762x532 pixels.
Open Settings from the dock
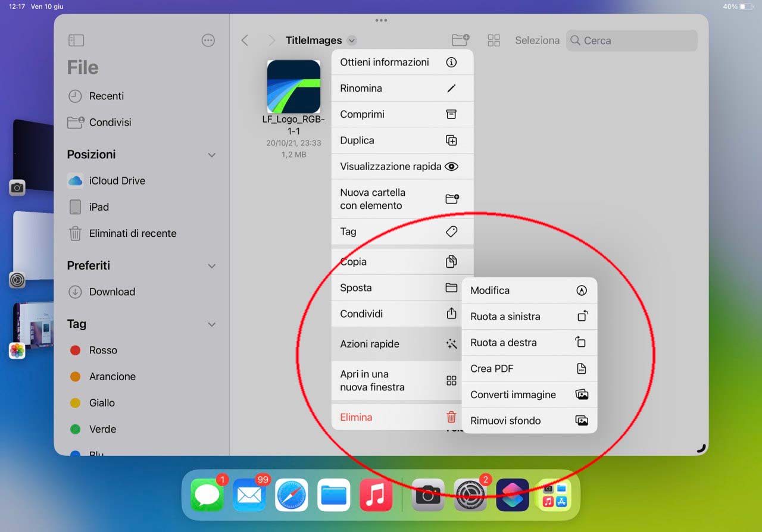470,495
